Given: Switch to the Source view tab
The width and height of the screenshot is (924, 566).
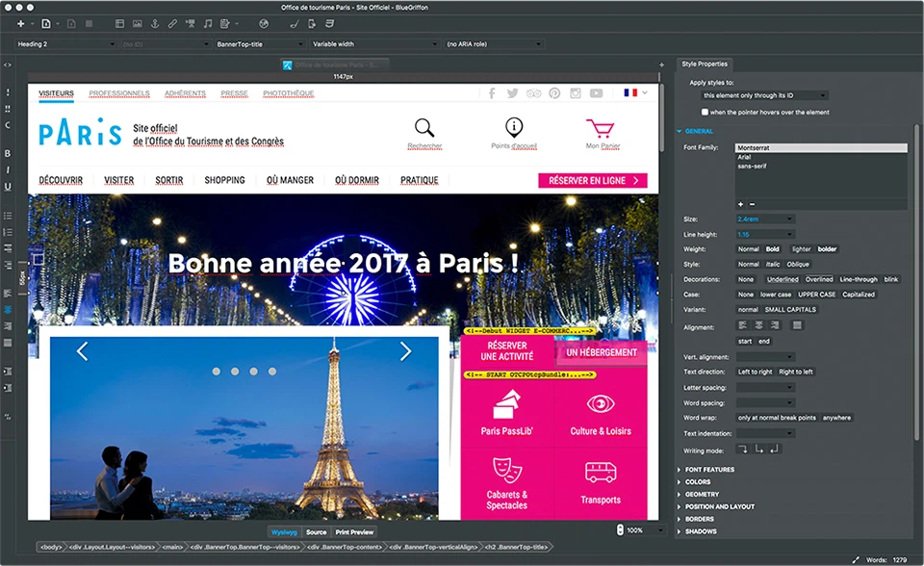Looking at the screenshot, I should coord(316,532).
